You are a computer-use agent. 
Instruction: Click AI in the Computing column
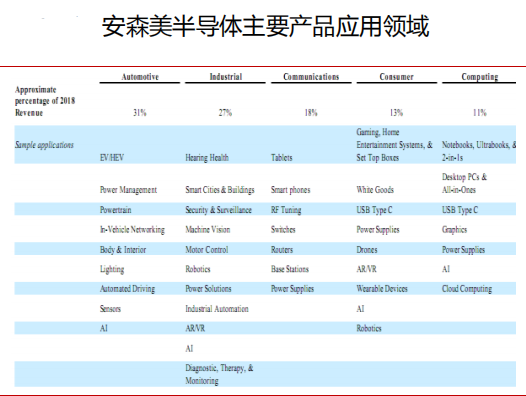coord(446,269)
